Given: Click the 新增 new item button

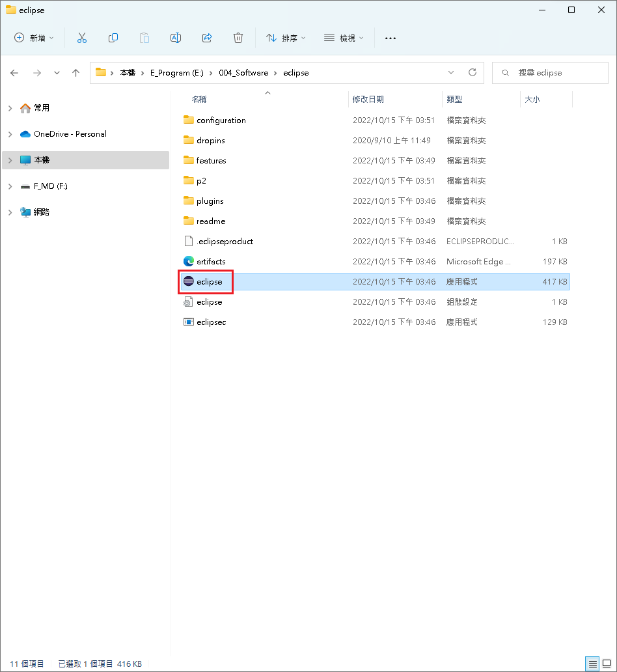Looking at the screenshot, I should (34, 38).
